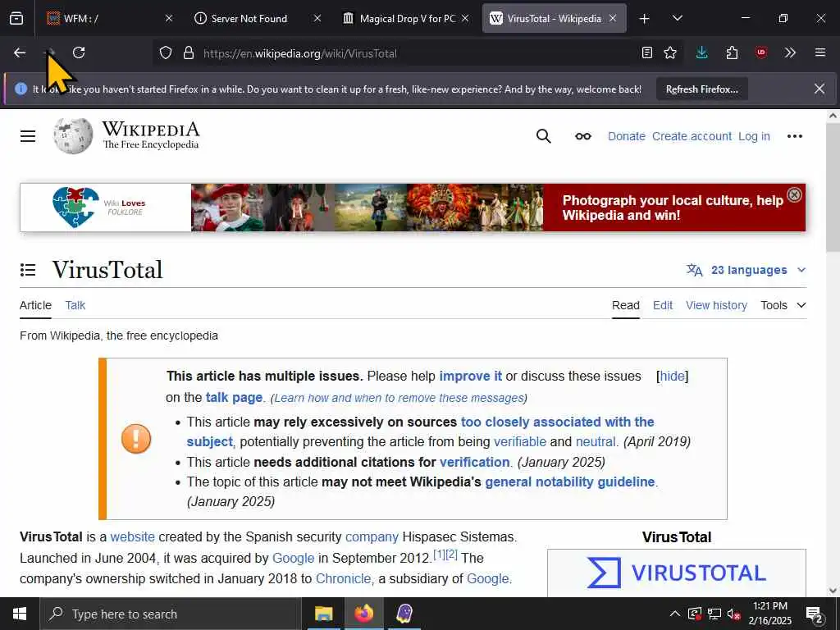This screenshot has height=630, width=840.
Task: Open the 'Chronicle' link
Action: [343, 578]
